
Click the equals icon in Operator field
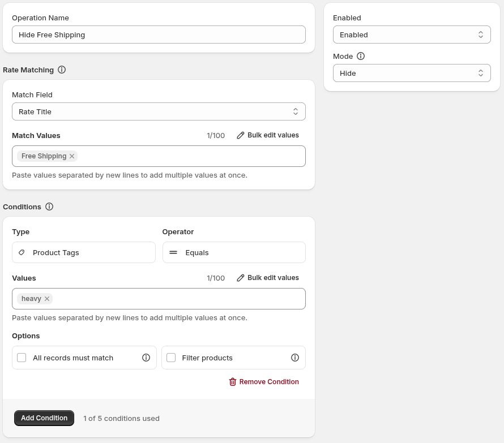point(173,252)
